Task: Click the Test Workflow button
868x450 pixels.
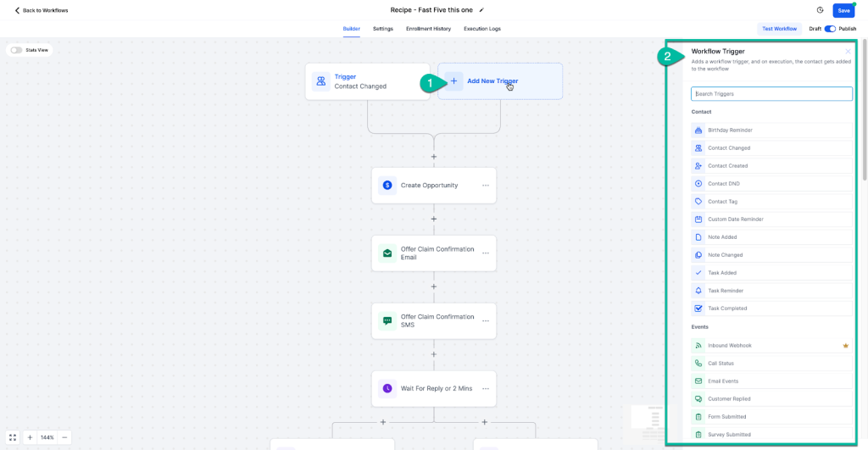Action: pyautogui.click(x=779, y=29)
